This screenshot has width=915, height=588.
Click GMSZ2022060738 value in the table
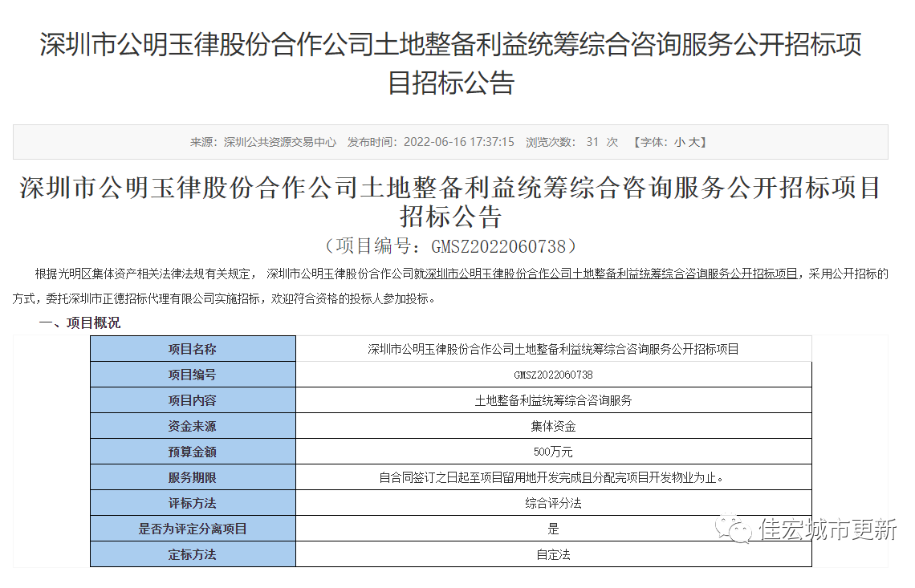(553, 375)
